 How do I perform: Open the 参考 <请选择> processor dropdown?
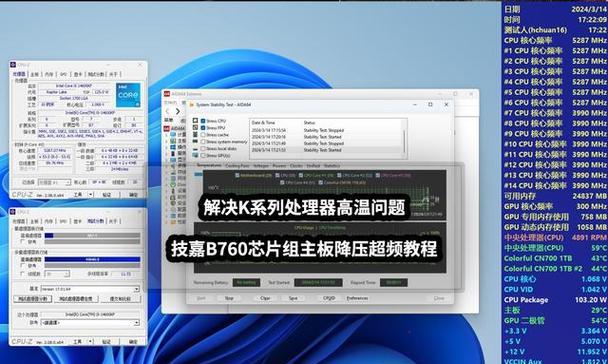(90, 323)
